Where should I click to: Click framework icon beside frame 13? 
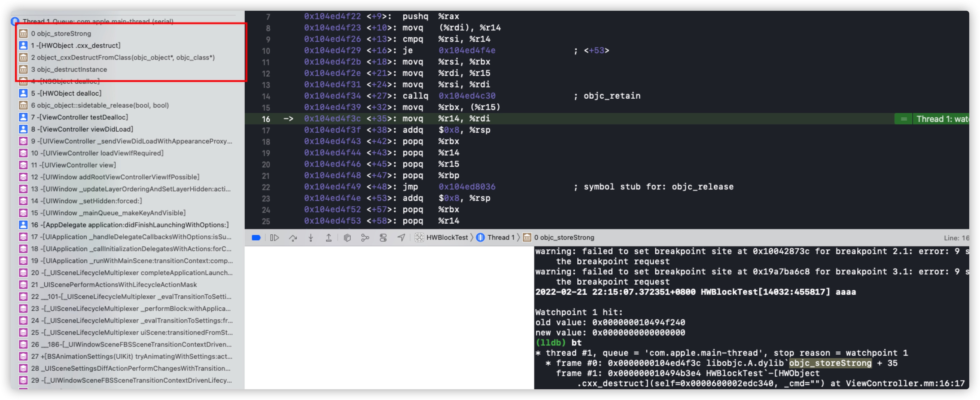tap(23, 189)
